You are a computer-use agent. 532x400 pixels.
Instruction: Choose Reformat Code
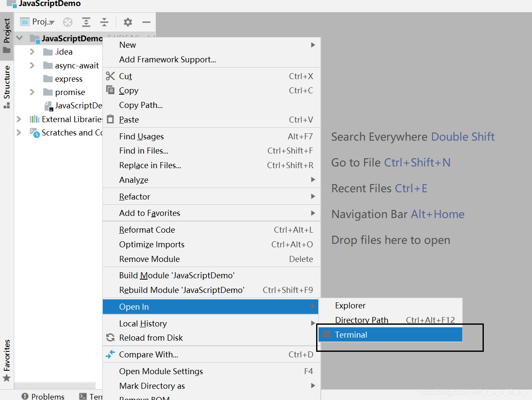[212, 230]
